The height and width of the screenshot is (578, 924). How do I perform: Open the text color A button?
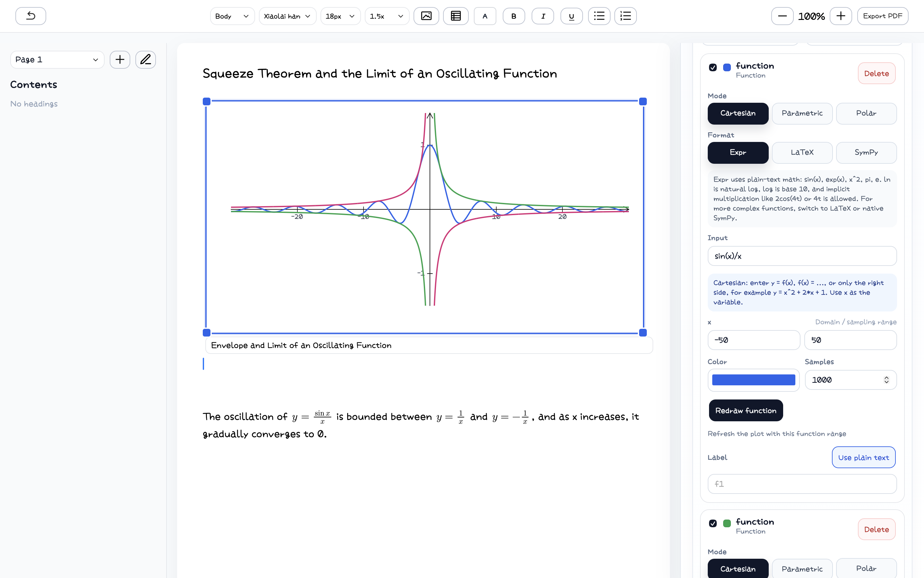point(485,16)
